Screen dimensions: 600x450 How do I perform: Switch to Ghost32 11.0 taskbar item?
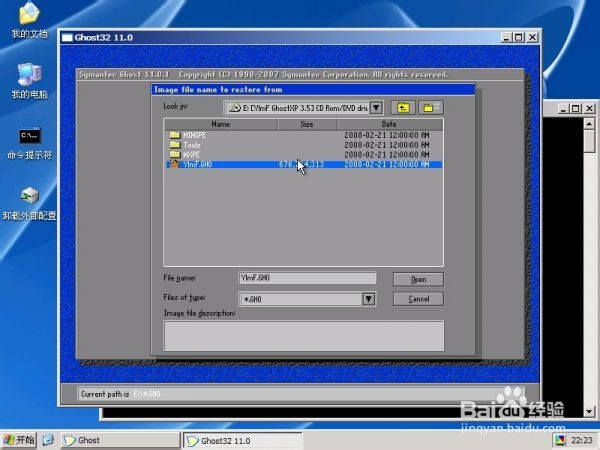[x=243, y=441]
